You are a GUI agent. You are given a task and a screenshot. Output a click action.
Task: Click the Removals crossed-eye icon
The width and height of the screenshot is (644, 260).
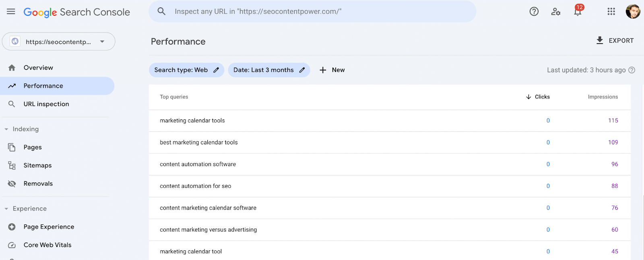12,184
